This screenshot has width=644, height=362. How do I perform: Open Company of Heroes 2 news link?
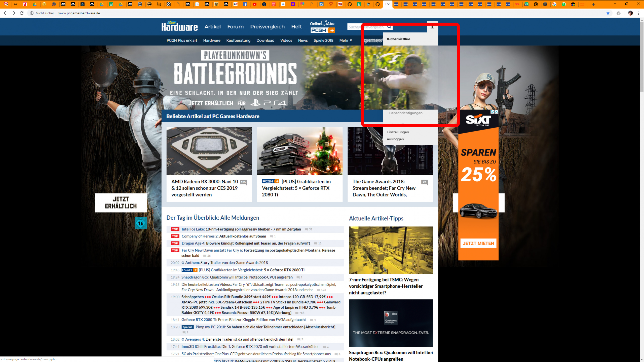(x=224, y=236)
